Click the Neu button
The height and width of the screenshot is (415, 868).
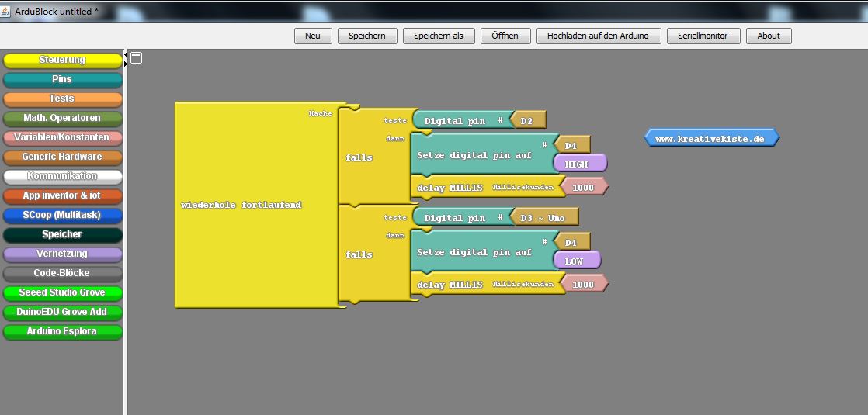click(x=313, y=36)
